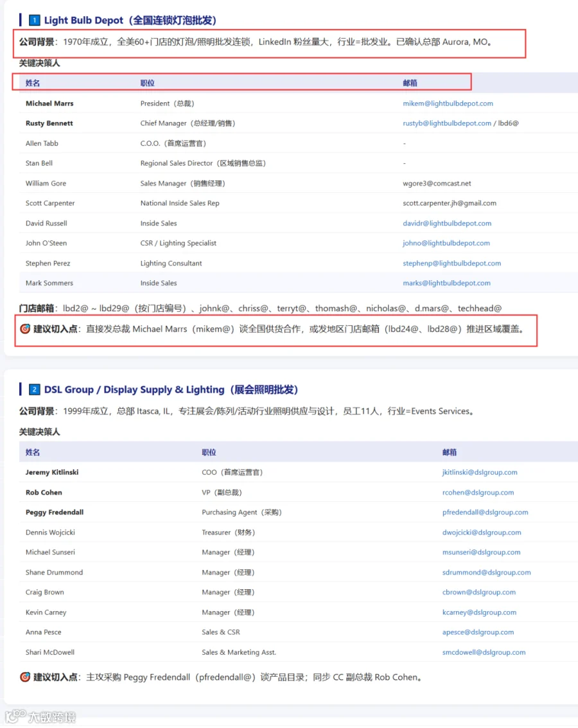Click the Purchasing Agent (采购) position cell

241,513
